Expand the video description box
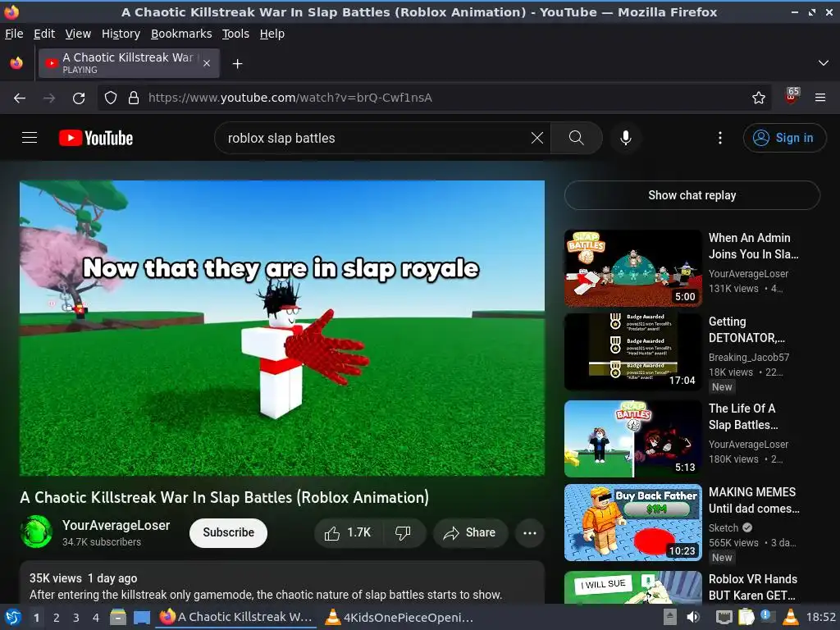The width and height of the screenshot is (840, 630). pos(282,584)
